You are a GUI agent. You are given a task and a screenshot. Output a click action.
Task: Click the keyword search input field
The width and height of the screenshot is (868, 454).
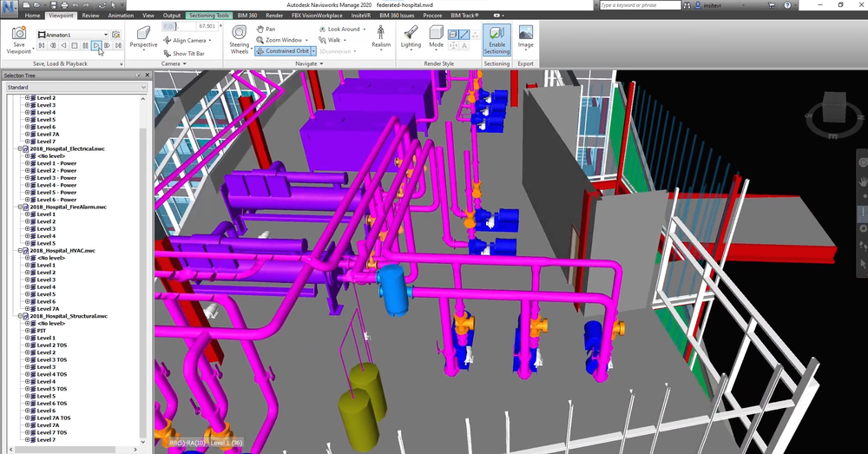click(x=640, y=5)
